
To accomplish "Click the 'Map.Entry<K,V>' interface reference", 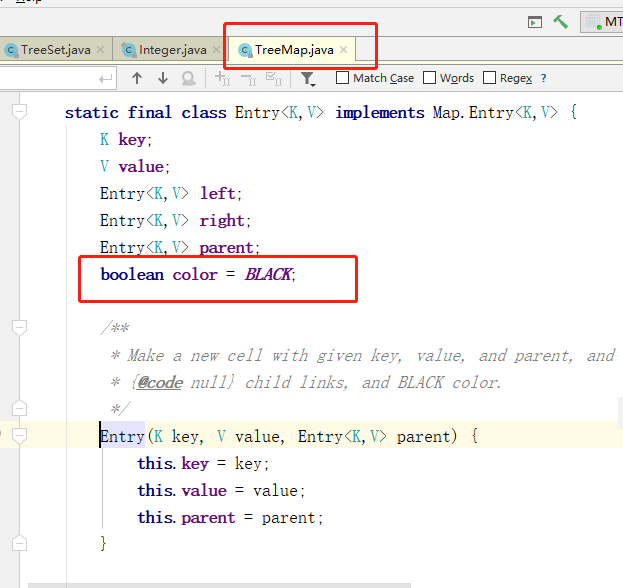I will tap(495, 113).
